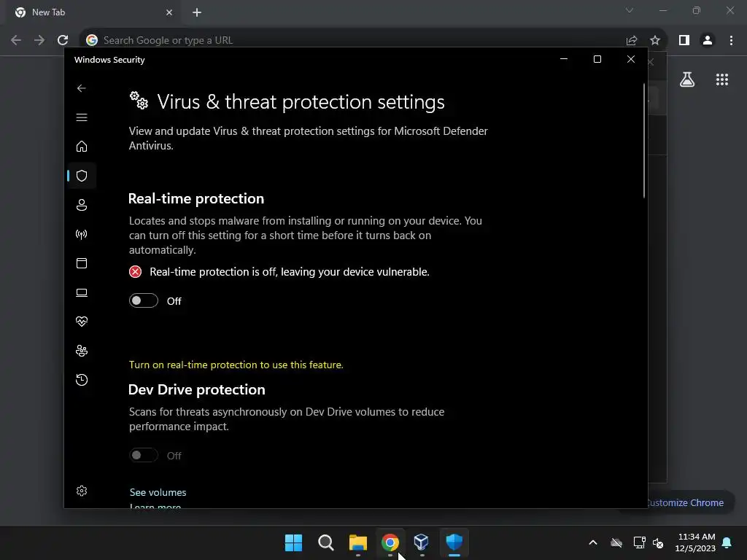Image resolution: width=747 pixels, height=560 pixels.
Task: Open the network tray icon
Action: pyautogui.click(x=639, y=542)
